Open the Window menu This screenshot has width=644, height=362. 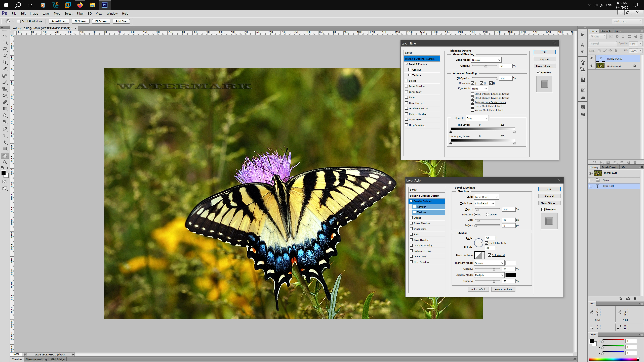(x=112, y=13)
